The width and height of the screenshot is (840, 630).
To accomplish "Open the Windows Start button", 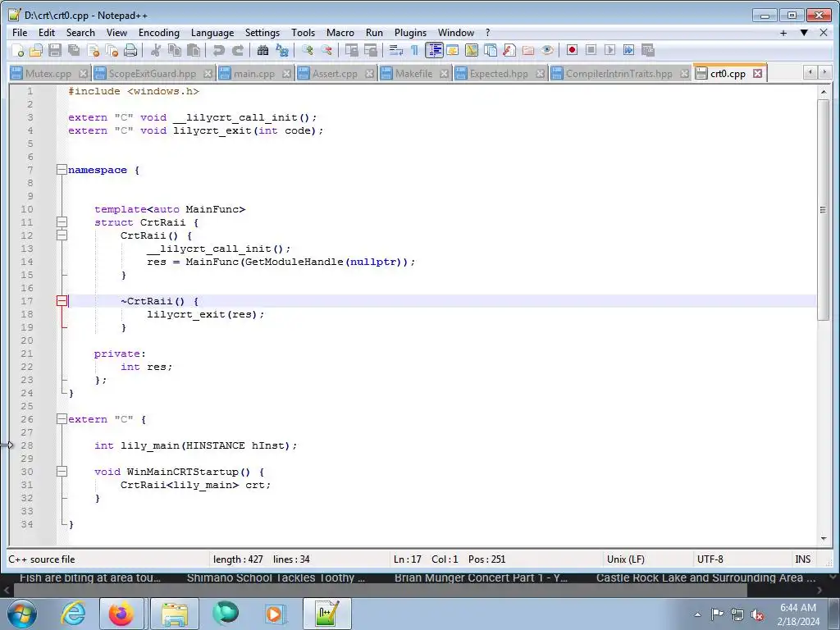I will (22, 614).
